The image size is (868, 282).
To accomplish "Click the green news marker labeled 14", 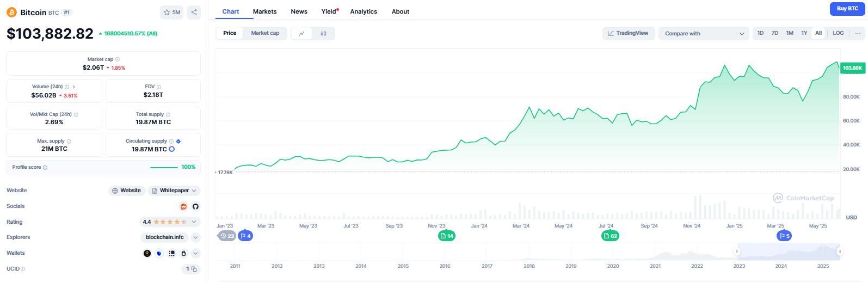I will [447, 236].
